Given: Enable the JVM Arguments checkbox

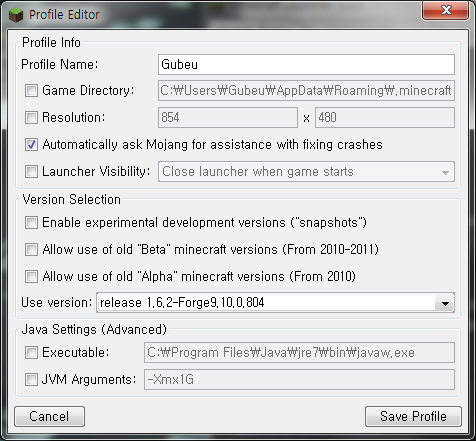Looking at the screenshot, I should click(31, 379).
